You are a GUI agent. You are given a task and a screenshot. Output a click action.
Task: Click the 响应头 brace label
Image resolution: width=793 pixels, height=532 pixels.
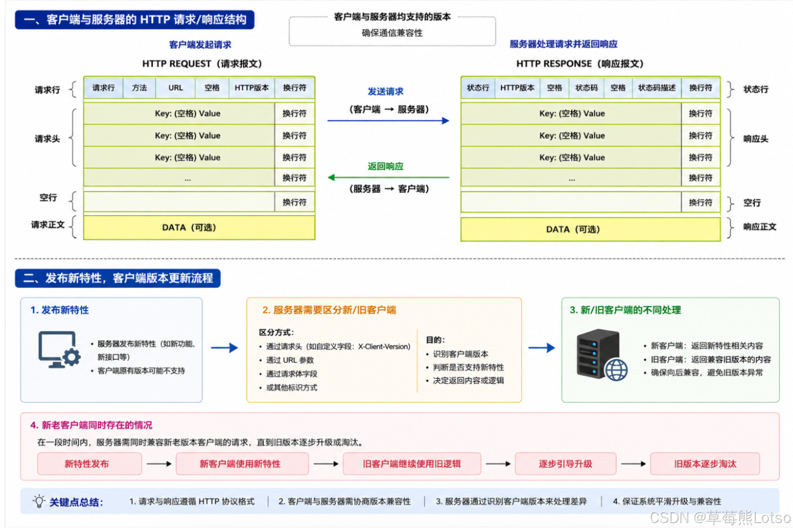pyautogui.click(x=755, y=139)
